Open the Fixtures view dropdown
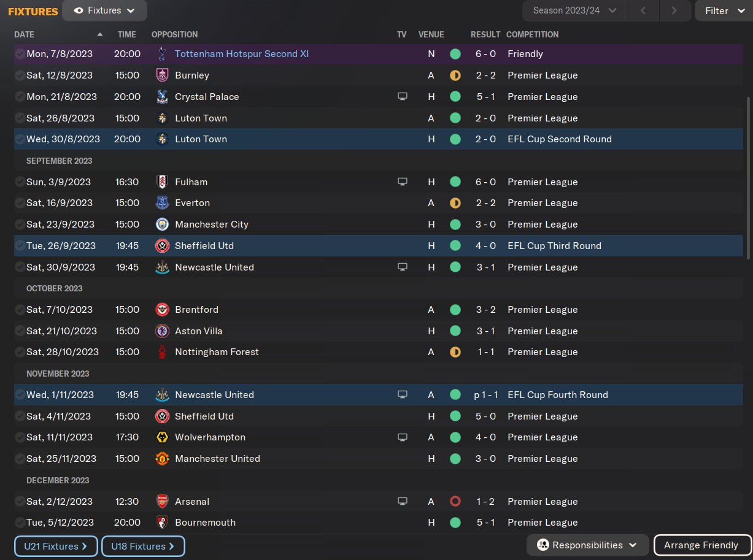 point(104,11)
